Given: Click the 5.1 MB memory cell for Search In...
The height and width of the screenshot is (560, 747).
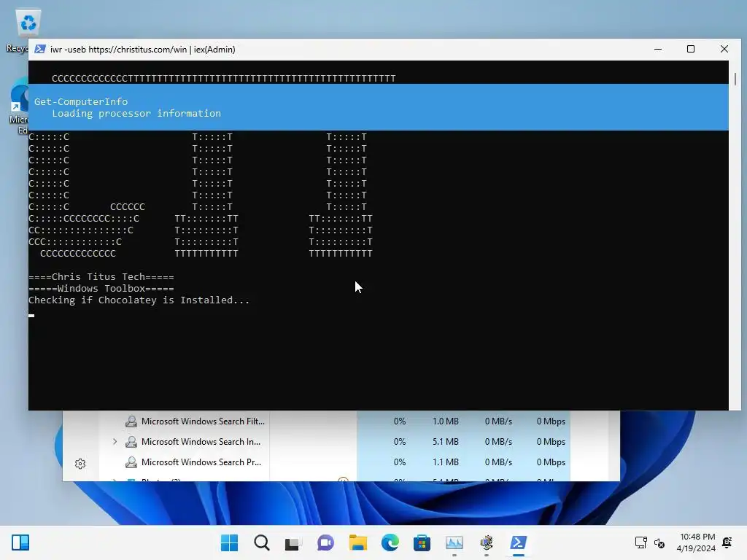Looking at the screenshot, I should pos(446,441).
